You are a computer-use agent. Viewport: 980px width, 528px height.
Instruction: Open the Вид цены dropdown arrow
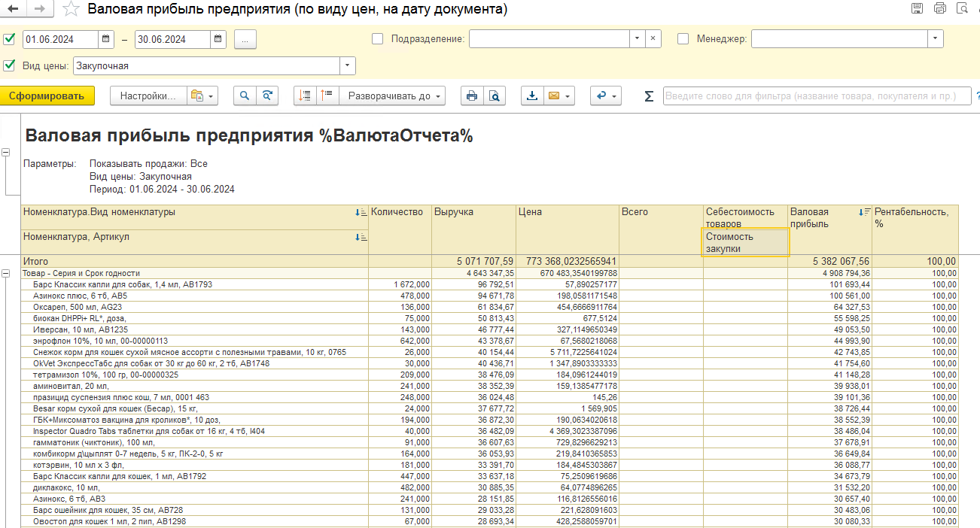pyautogui.click(x=348, y=65)
